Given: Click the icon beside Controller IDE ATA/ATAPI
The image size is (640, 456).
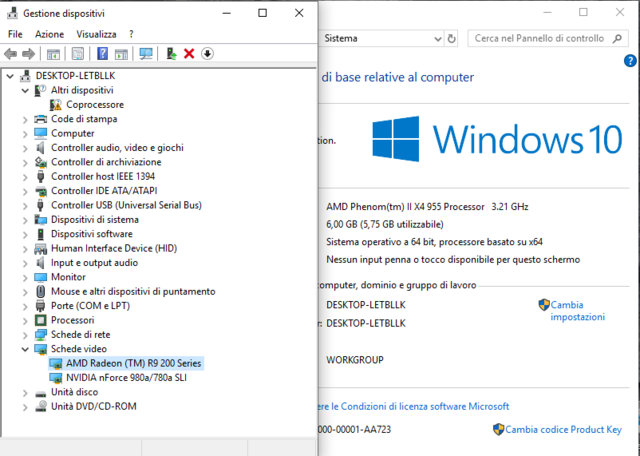Looking at the screenshot, I should [40, 191].
